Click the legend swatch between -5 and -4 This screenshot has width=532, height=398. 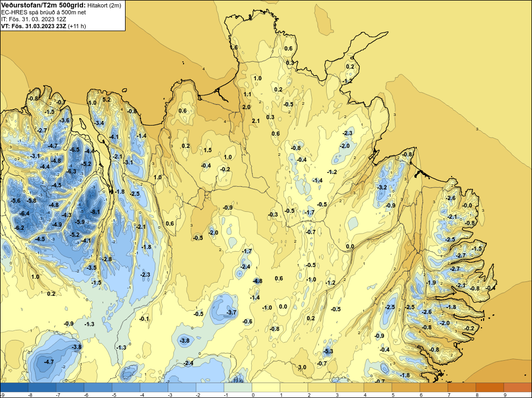pyautogui.click(x=126, y=387)
